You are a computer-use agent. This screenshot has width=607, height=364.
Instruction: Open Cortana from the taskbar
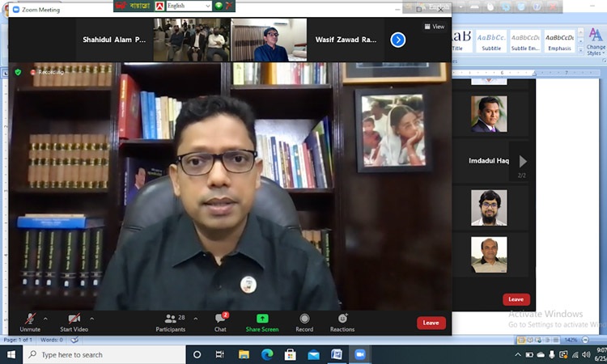(197, 354)
